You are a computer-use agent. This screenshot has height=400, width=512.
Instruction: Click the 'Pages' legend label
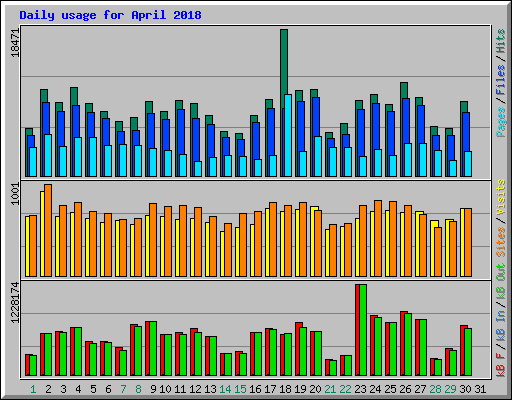click(501, 122)
